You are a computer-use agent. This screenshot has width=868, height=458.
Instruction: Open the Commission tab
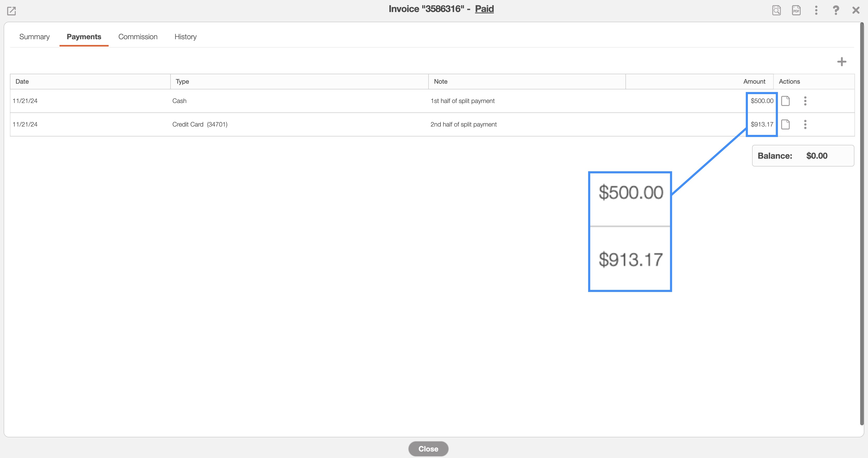(x=138, y=37)
